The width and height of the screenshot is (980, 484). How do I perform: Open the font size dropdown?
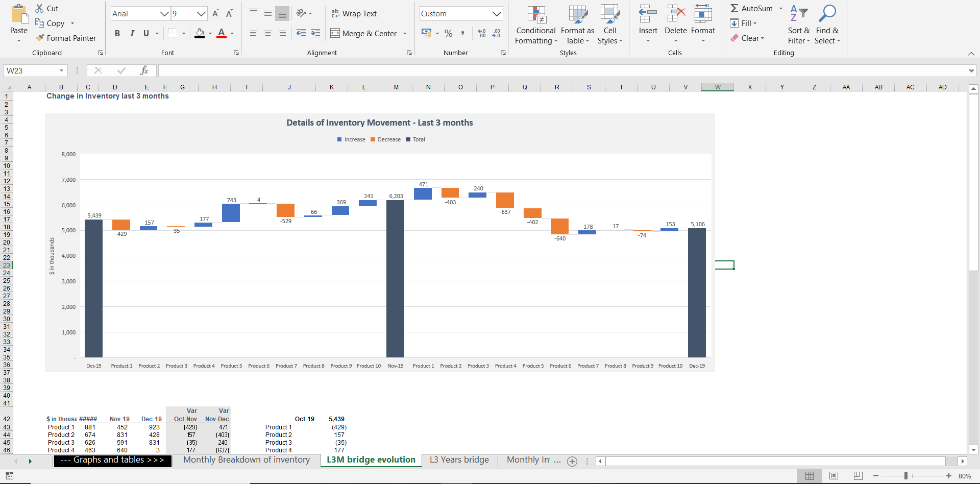point(201,14)
